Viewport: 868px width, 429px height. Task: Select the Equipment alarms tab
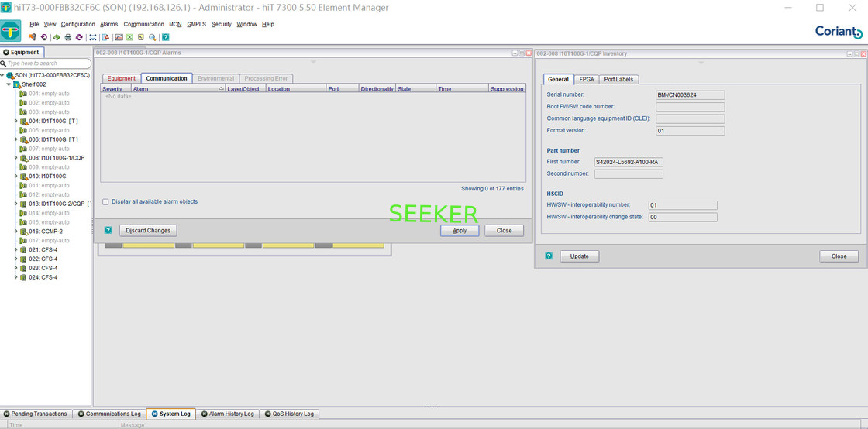122,78
